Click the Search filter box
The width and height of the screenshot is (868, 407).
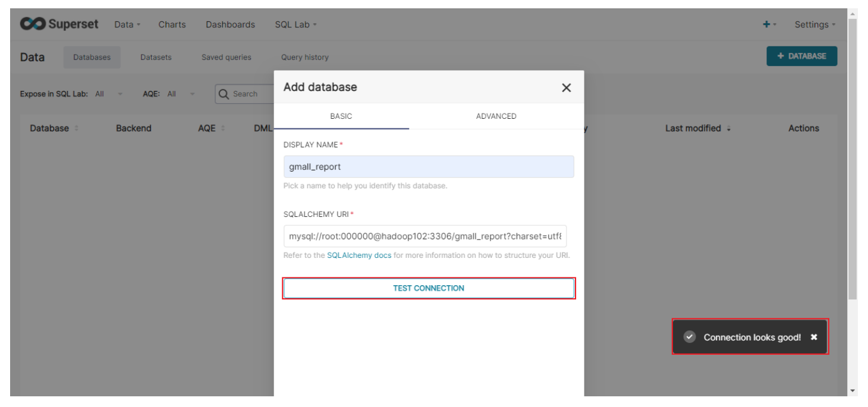pyautogui.click(x=245, y=94)
